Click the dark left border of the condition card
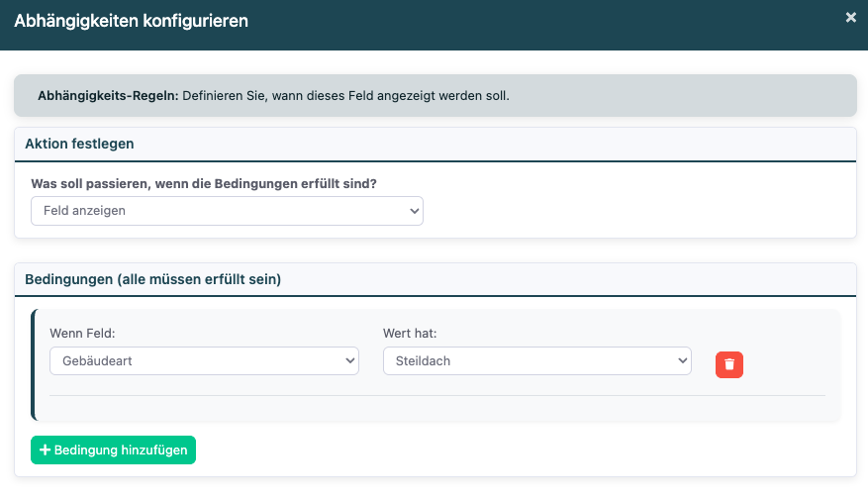Image resolution: width=868 pixels, height=499 pixels. (33, 365)
